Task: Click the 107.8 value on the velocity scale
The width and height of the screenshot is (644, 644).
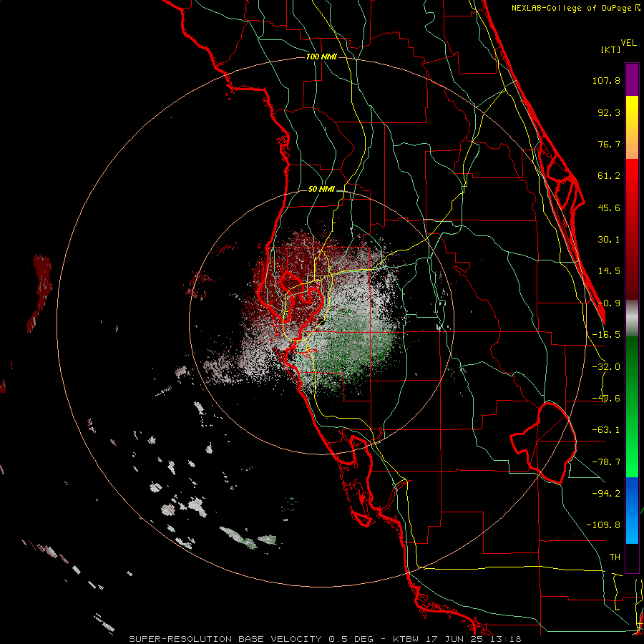Action: [606, 80]
